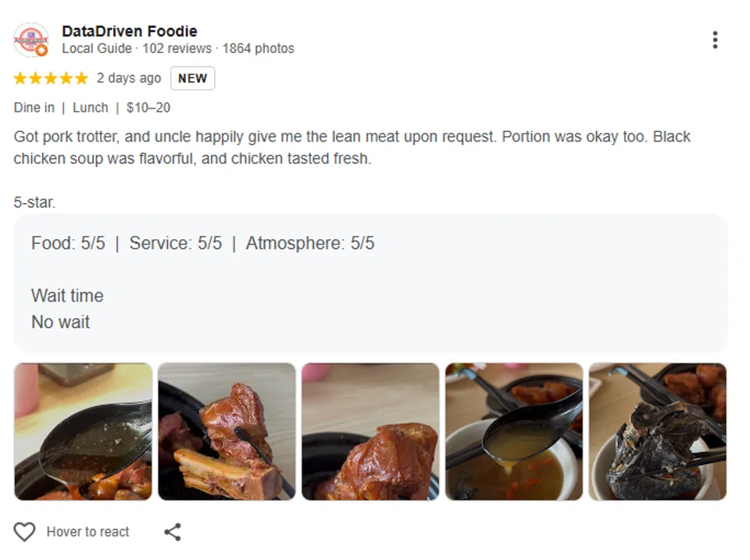Click the Food, Service, Atmosphere ratings line
Screen dimensions: 750x560
[203, 243]
